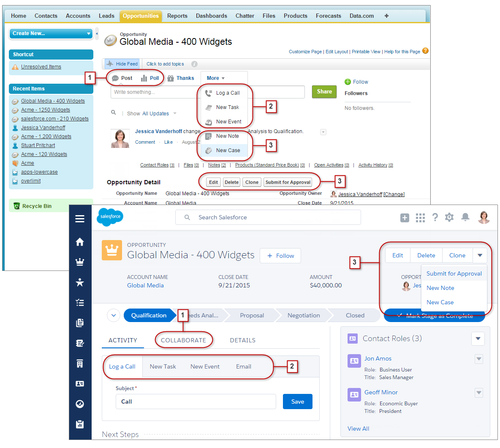Select the Opportunities tab in Classic
Viewport: 500px width, 448px height.
point(141,16)
